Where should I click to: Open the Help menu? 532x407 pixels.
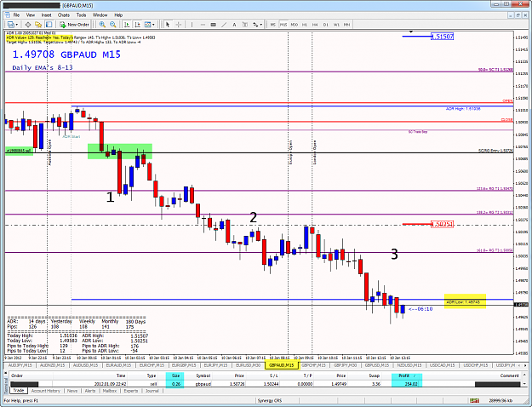[118, 15]
